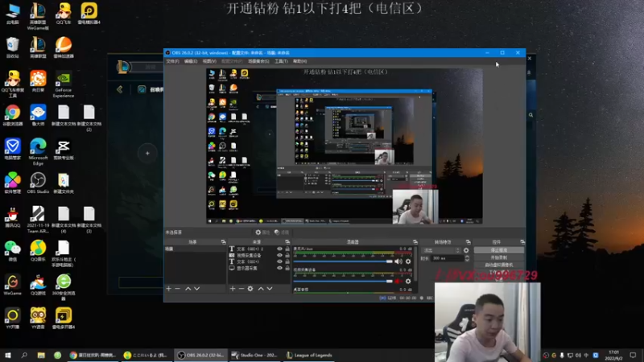Screen dimensions: 644x362
Task: Open the scene transition type dropdown
Action: (x=441, y=250)
